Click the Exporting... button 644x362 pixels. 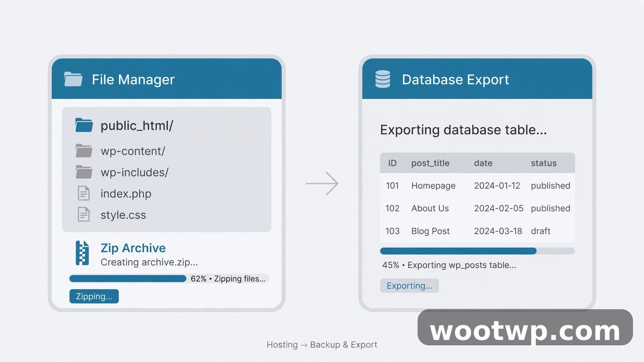[409, 286]
